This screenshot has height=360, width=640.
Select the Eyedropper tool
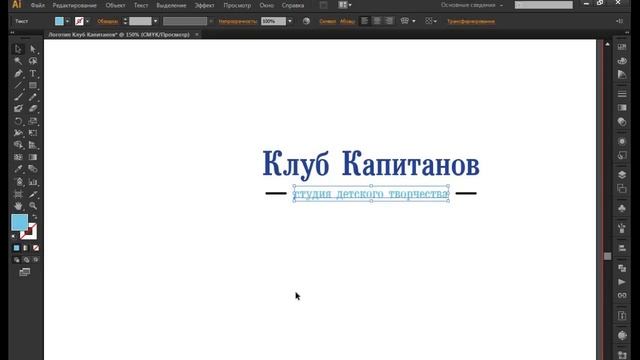click(18, 169)
